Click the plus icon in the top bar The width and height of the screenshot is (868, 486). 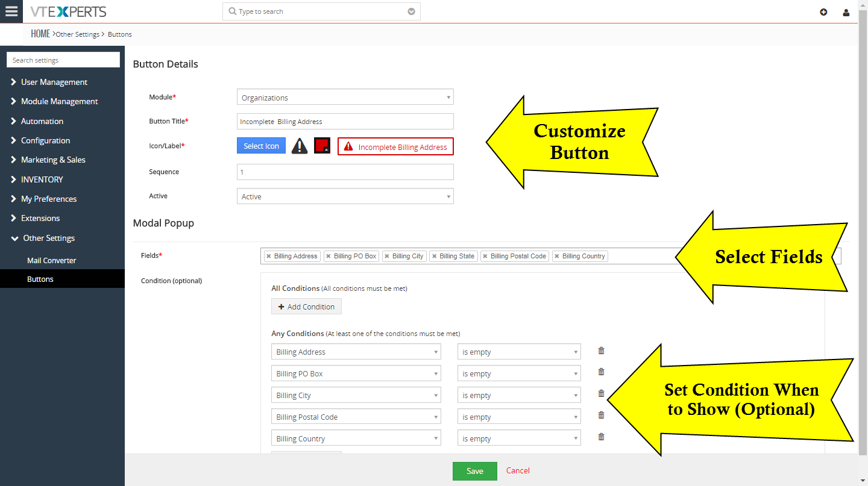point(823,11)
